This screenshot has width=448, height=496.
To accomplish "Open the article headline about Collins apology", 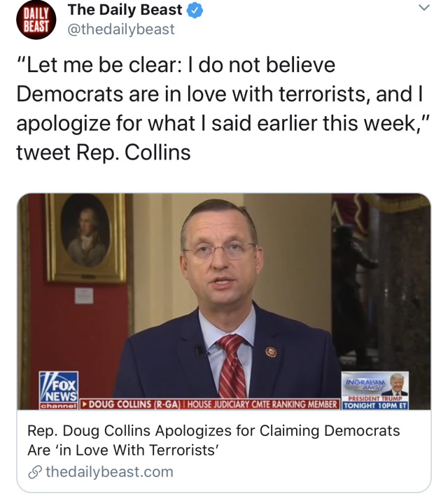I will tap(213, 440).
